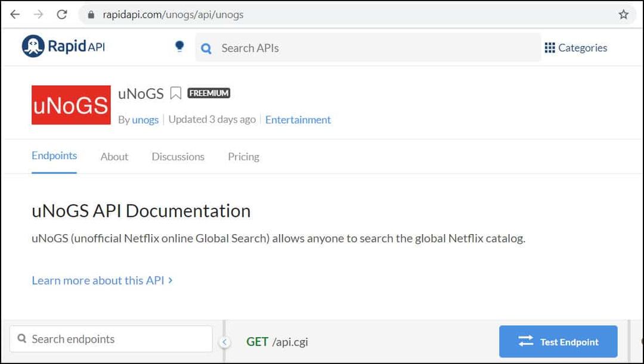The height and width of the screenshot is (364, 644).
Task: Reload the current page
Action: [x=61, y=15]
